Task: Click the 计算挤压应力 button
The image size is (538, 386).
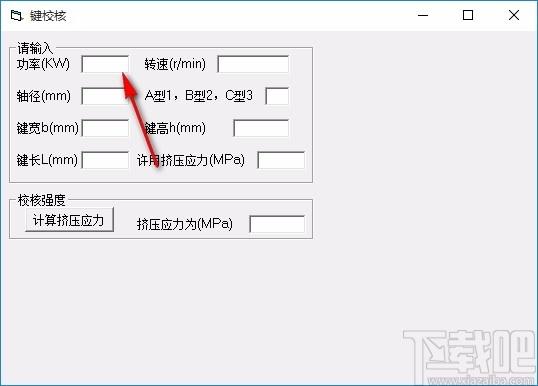Action: pos(69,220)
